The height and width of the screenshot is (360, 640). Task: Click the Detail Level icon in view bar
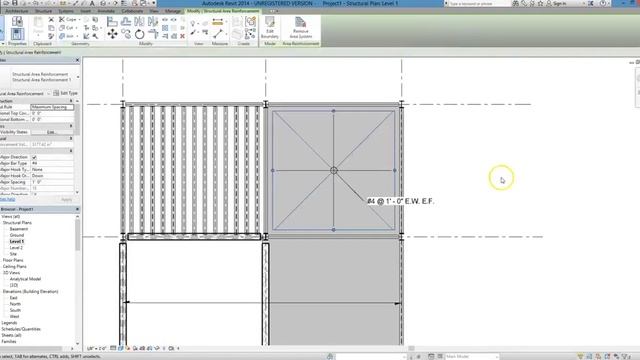[113, 349]
